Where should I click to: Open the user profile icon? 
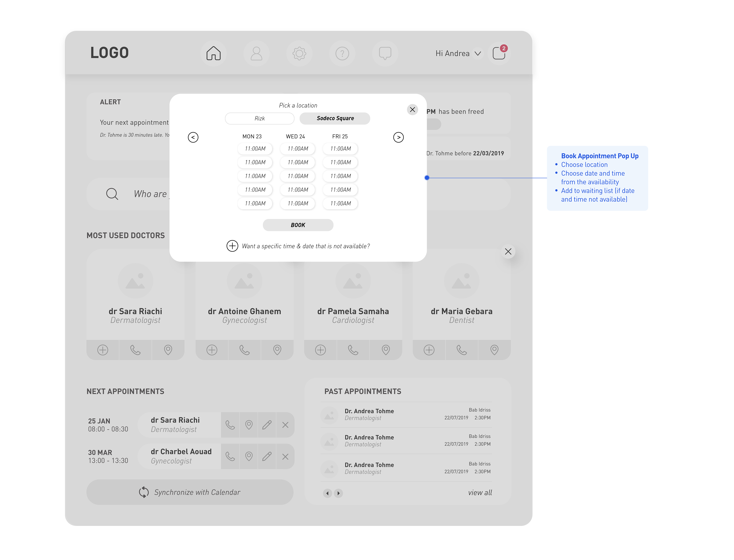(x=256, y=53)
